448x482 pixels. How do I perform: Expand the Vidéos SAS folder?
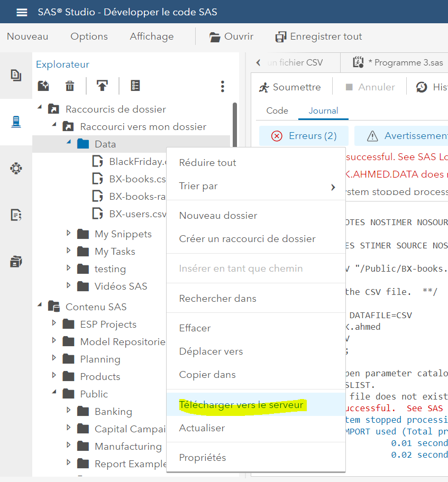[x=69, y=285]
